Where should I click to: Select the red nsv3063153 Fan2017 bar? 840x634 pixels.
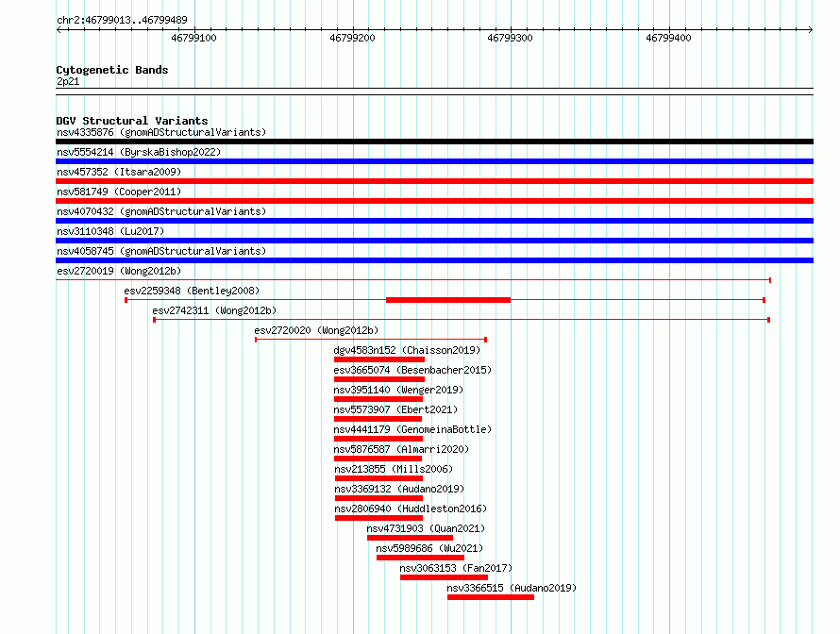(445, 577)
